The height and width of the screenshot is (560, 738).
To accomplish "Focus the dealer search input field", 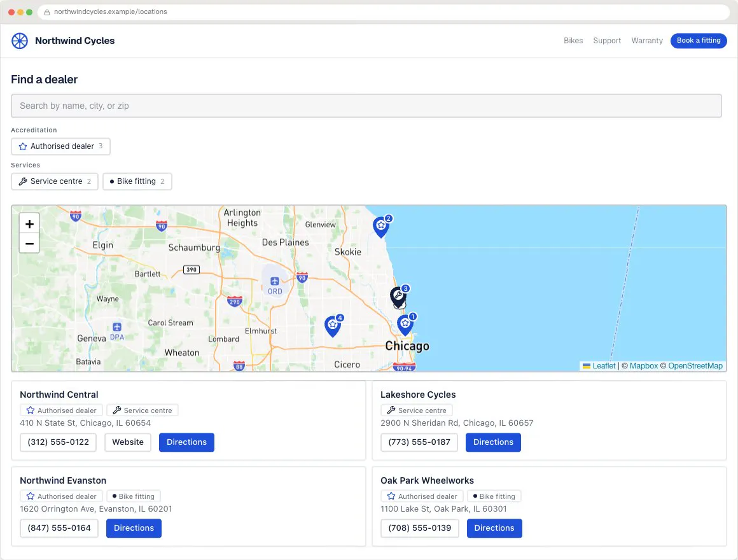I will pyautogui.click(x=366, y=106).
